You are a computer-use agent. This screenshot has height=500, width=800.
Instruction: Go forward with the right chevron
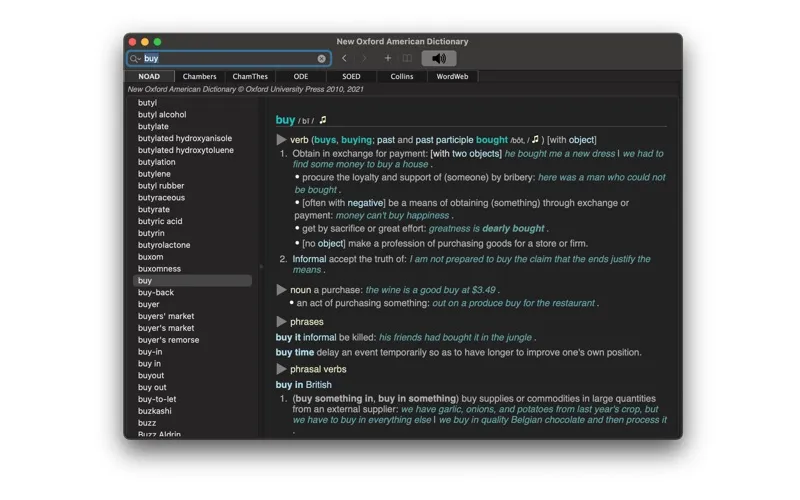pos(364,58)
